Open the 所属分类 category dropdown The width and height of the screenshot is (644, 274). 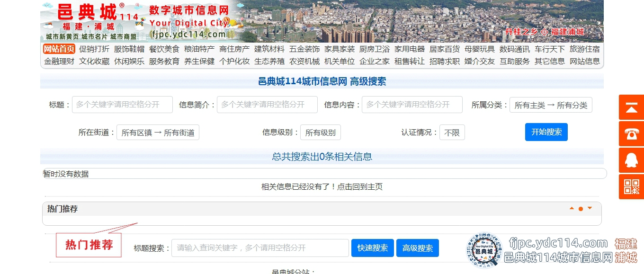click(551, 105)
